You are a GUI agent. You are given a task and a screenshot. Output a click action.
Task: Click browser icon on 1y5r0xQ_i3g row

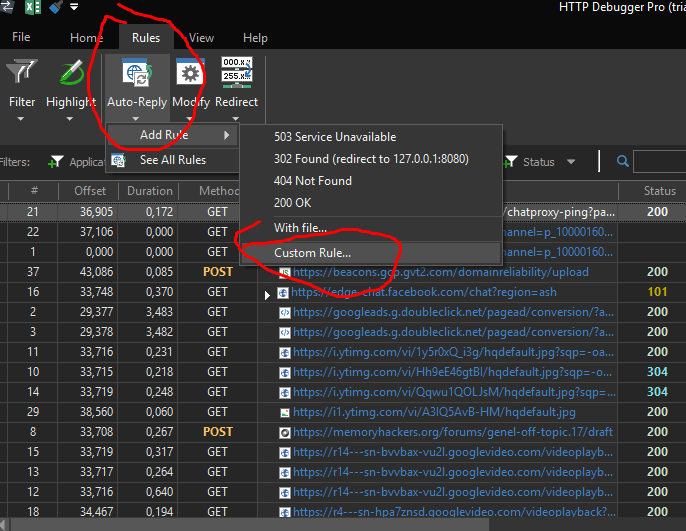pos(285,353)
